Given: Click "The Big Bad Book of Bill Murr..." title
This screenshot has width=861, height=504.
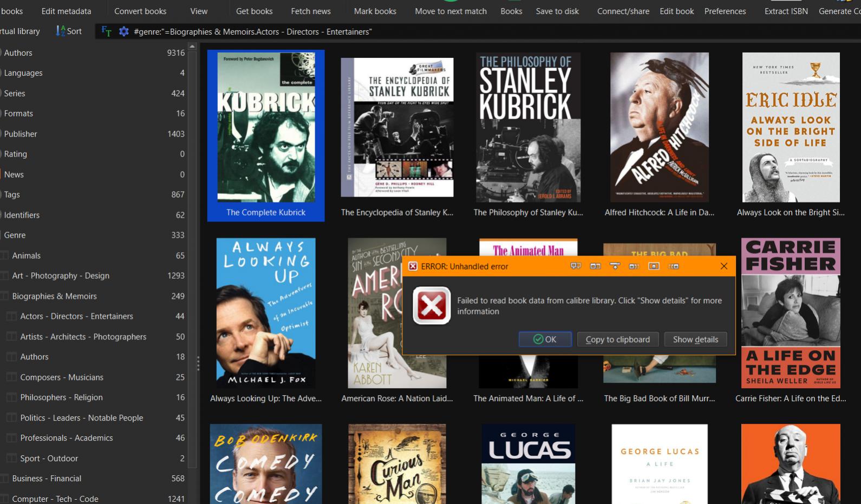Looking at the screenshot, I should point(660,398).
